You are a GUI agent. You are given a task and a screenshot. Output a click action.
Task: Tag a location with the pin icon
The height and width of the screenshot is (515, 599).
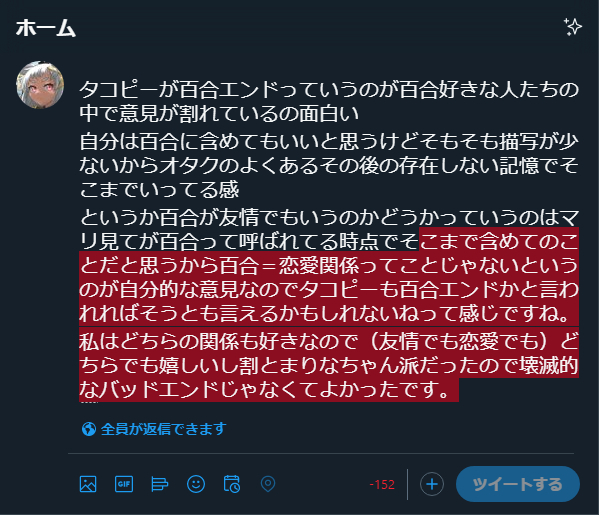(268, 484)
